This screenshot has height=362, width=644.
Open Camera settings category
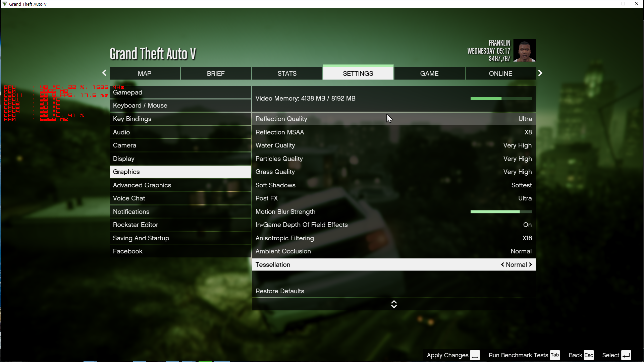(x=180, y=145)
